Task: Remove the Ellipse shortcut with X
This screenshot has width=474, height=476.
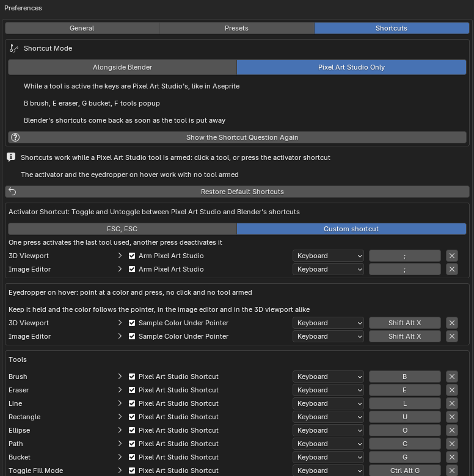Action: [x=452, y=430]
